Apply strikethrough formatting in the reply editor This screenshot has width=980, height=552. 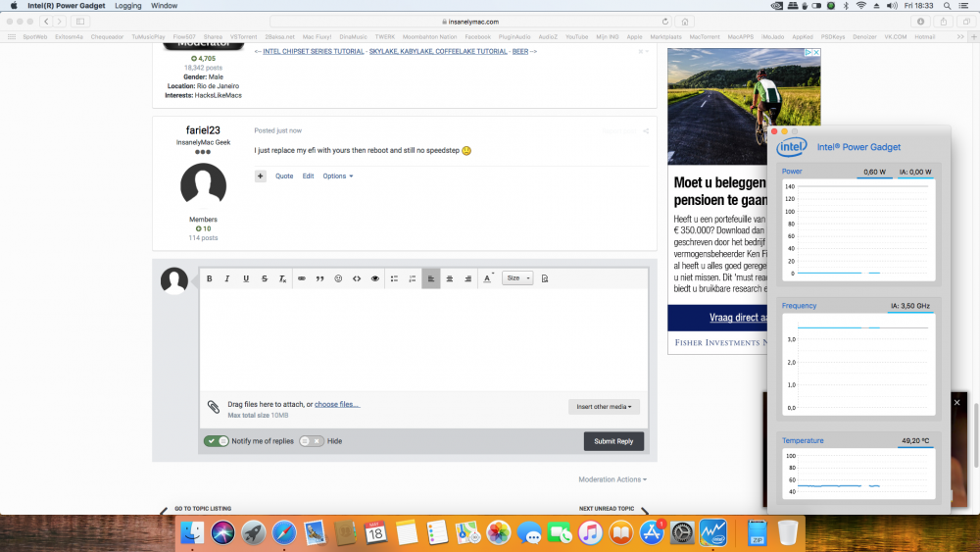(x=265, y=278)
